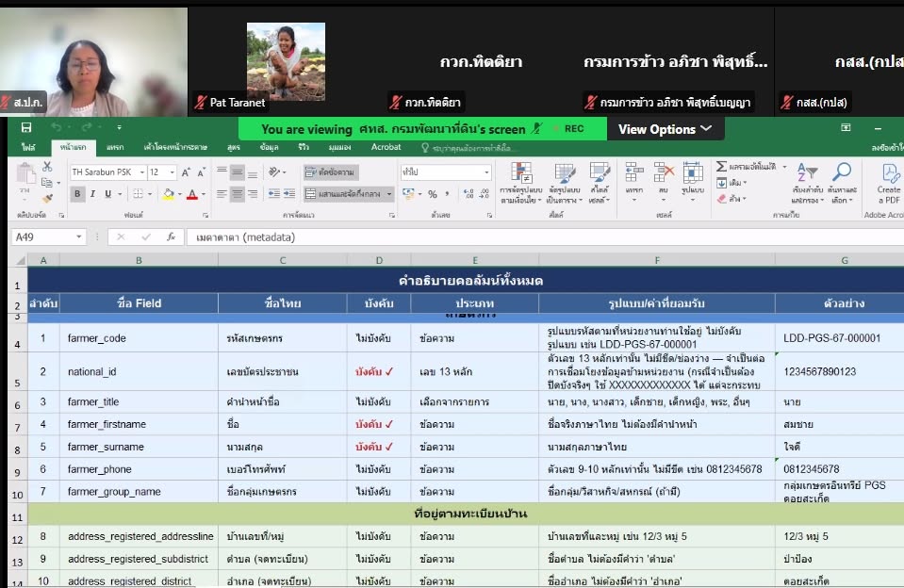This screenshot has height=588, width=904.
Task: Click the Find and Select magnifier icon
Action: [x=842, y=171]
